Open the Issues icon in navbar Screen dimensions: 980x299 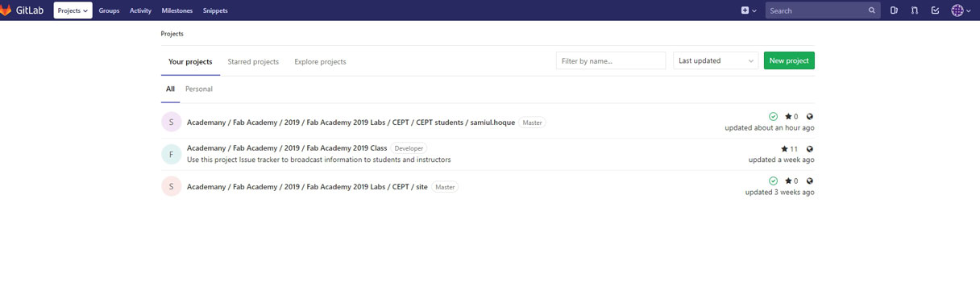pos(894,10)
